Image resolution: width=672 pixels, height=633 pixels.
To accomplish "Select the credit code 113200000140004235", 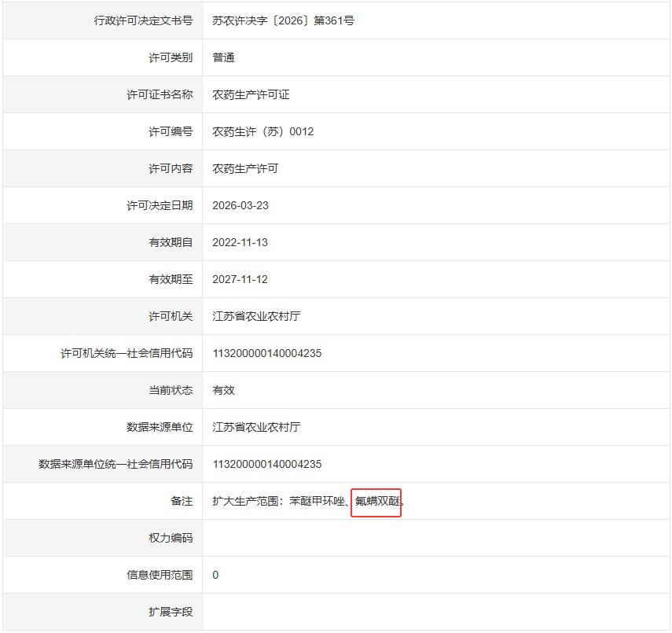I will 268,352.
